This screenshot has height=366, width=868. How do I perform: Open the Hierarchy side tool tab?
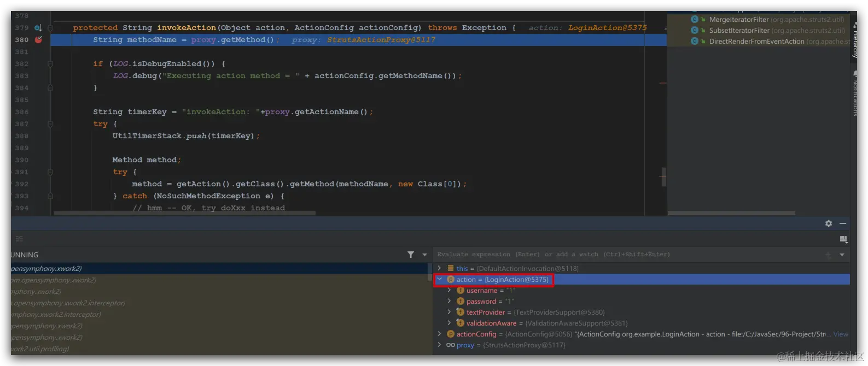(x=855, y=40)
